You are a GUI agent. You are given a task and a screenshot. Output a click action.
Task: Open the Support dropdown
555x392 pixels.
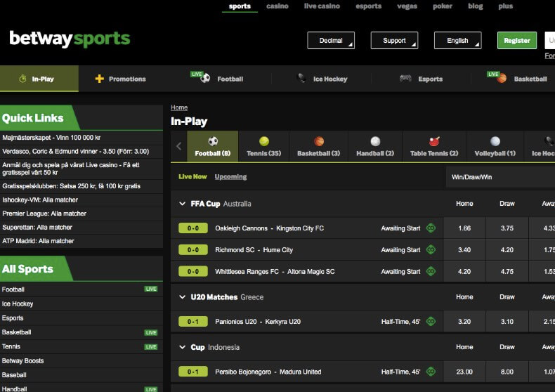tap(394, 40)
